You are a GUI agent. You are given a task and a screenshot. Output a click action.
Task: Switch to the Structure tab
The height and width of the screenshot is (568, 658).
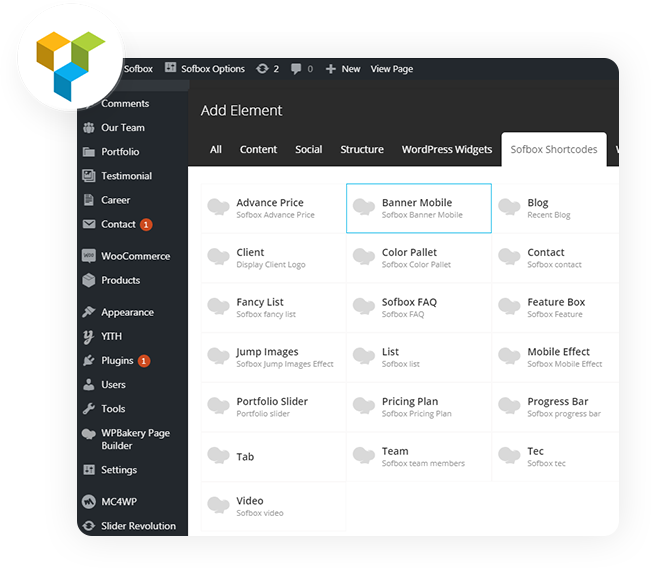point(362,150)
